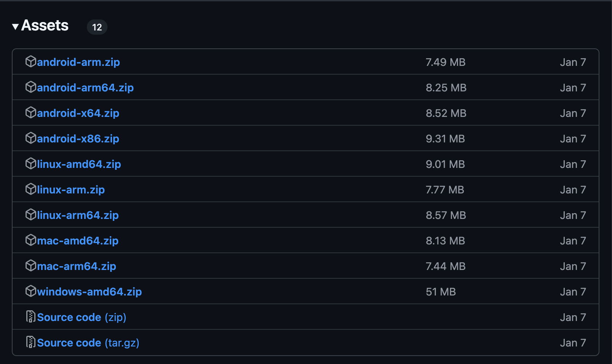
Task: Click the package icon next to linux-amd64.zip
Action: click(x=31, y=164)
